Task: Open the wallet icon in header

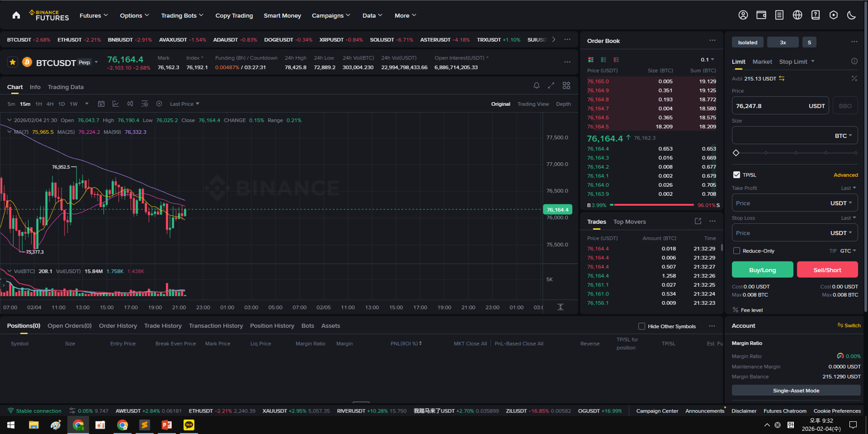Action: click(761, 15)
